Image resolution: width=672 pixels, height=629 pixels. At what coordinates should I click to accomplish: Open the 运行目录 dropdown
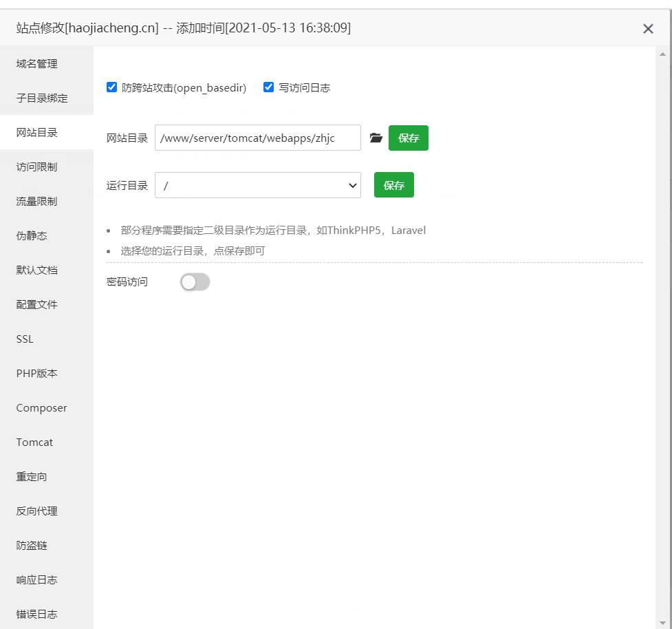click(258, 185)
